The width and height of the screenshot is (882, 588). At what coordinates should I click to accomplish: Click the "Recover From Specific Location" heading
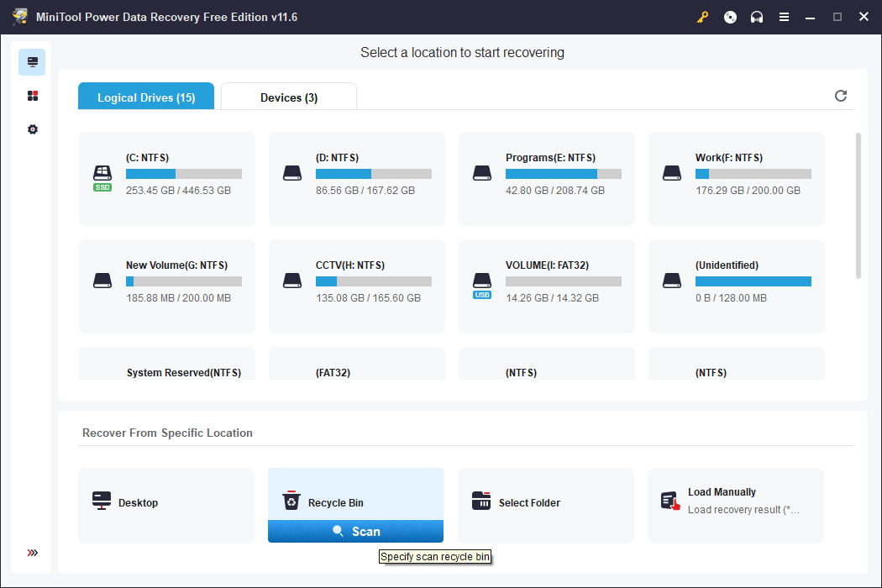tap(167, 433)
